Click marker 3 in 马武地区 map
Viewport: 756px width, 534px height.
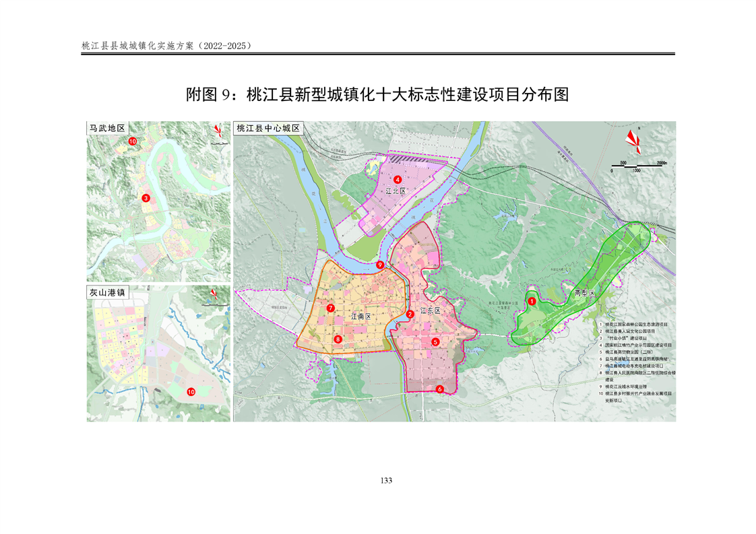(146, 198)
